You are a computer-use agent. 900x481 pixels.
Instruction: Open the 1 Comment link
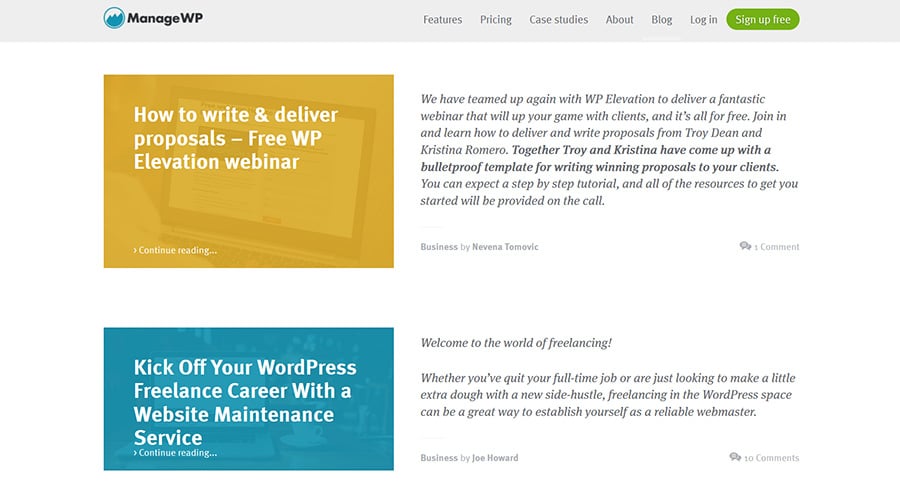tap(777, 247)
